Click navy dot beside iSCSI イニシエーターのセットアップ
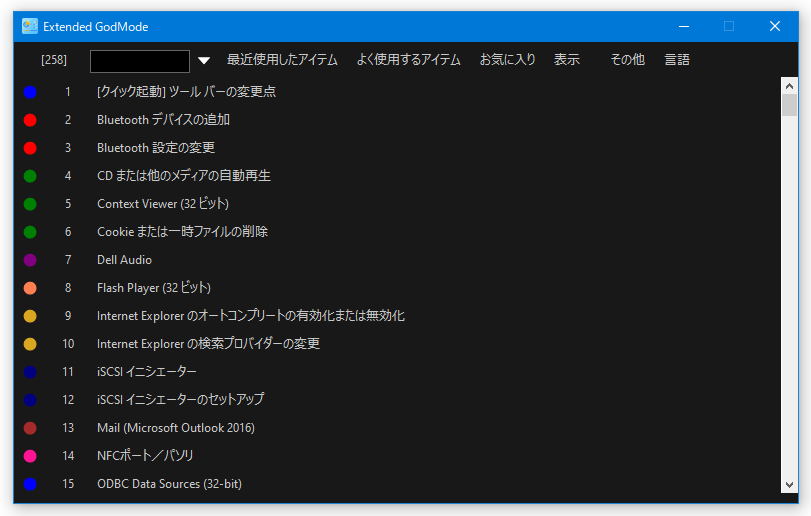The height and width of the screenshot is (516, 811). coord(30,400)
